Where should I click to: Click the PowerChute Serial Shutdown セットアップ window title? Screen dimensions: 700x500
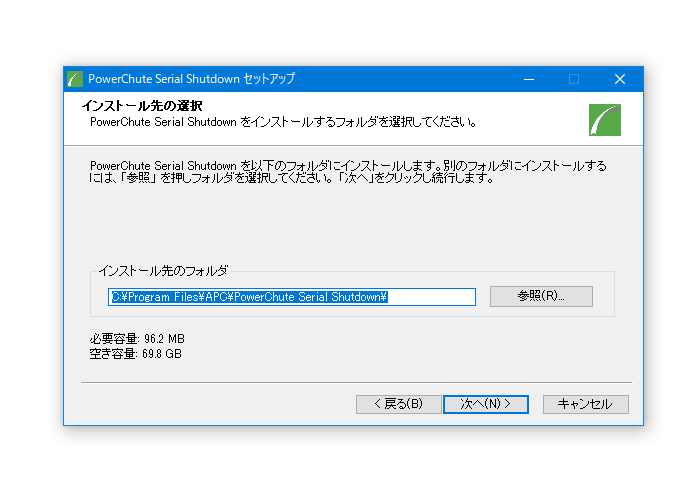pos(192,79)
